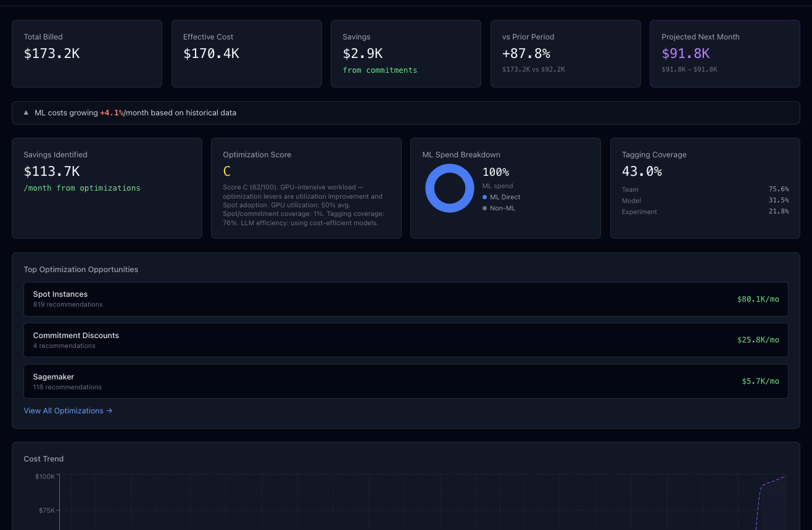Click the Tagging Coverage Experiment row
This screenshot has height=530, width=812.
(705, 212)
